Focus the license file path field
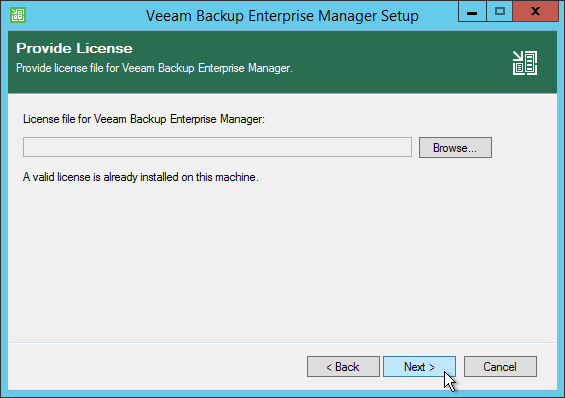The image size is (565, 398). tap(217, 147)
